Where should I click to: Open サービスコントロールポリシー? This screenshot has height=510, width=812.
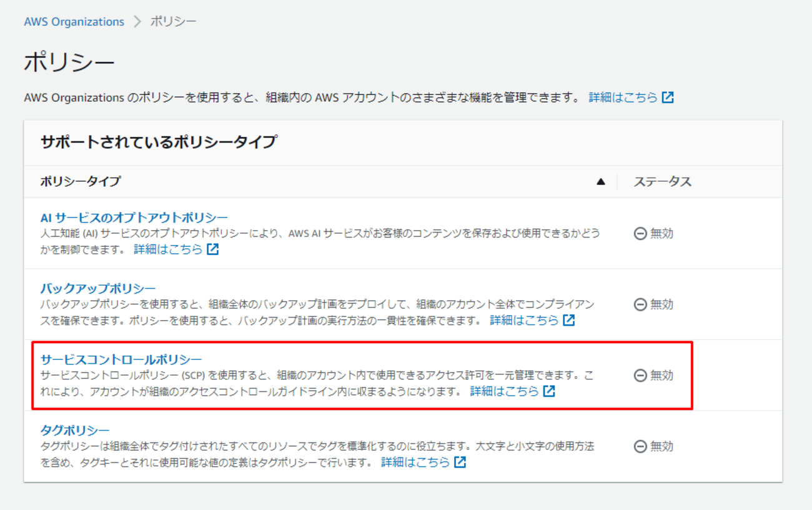[121, 359]
